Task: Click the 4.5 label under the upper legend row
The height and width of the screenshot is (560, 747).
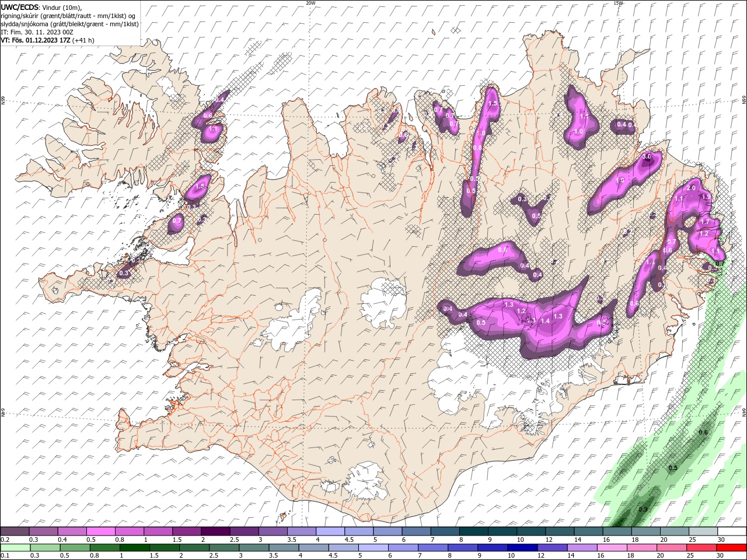Action: point(349,540)
